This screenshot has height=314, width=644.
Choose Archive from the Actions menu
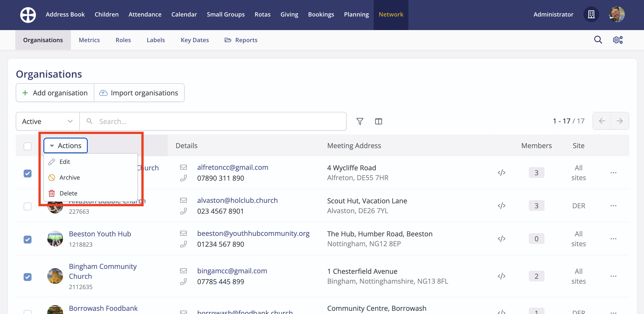(x=69, y=178)
